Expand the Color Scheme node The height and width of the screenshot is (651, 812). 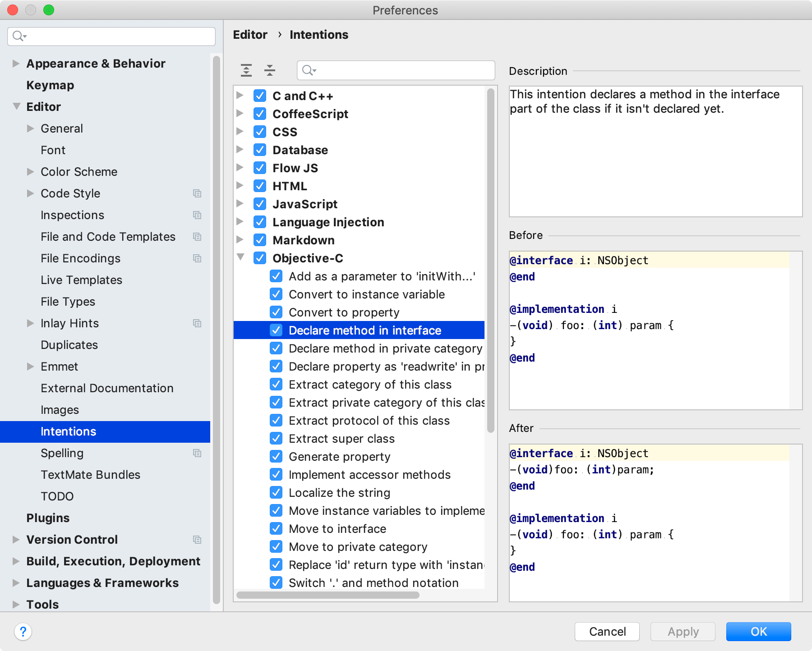pos(30,171)
